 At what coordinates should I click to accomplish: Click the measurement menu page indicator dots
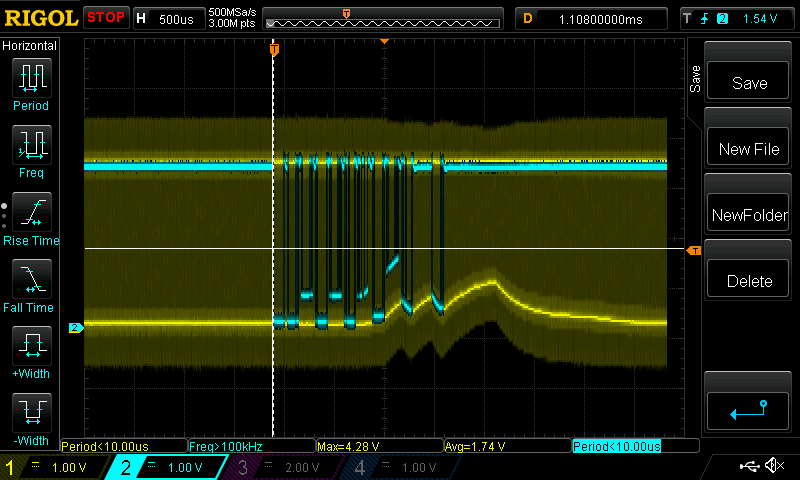[x=4, y=216]
